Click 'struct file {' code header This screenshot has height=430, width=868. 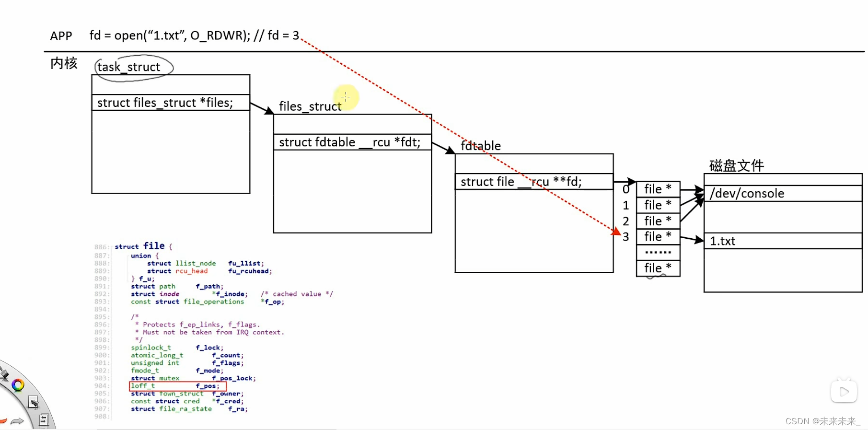(143, 246)
